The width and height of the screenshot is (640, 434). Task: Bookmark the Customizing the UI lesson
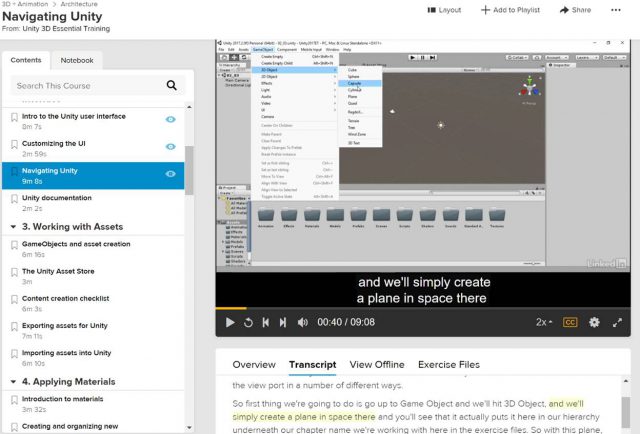pos(14,144)
